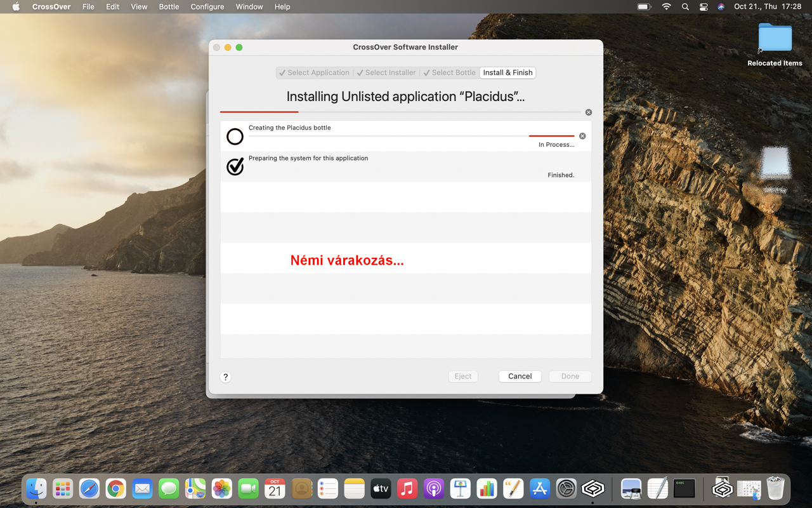Open the Window menu
This screenshot has width=812, height=508.
(249, 7)
